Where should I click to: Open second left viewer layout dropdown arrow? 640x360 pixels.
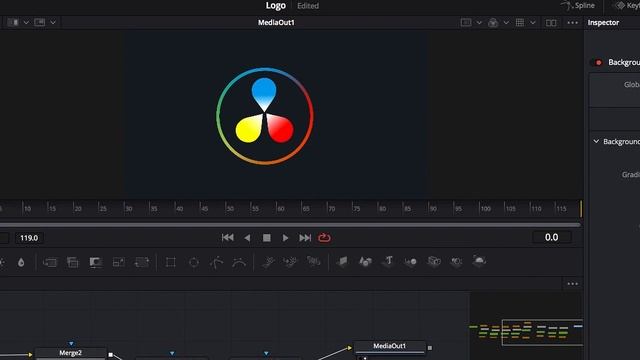click(x=53, y=22)
